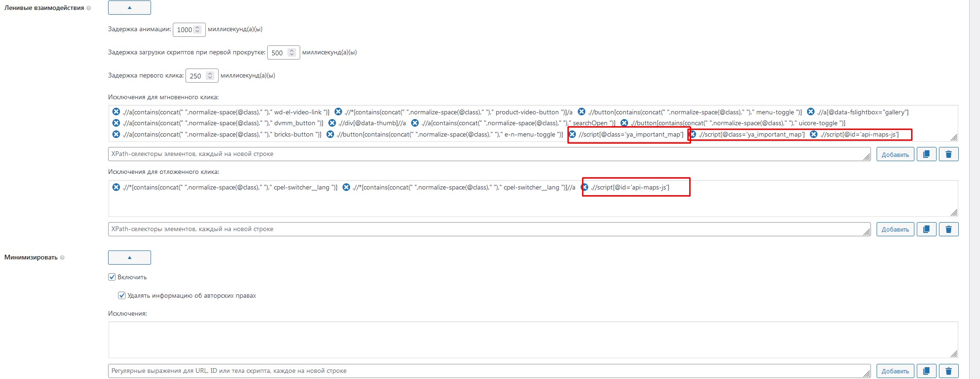This screenshot has width=980, height=379.
Task: Clear instant click exclusions with trash icon
Action: (948, 155)
